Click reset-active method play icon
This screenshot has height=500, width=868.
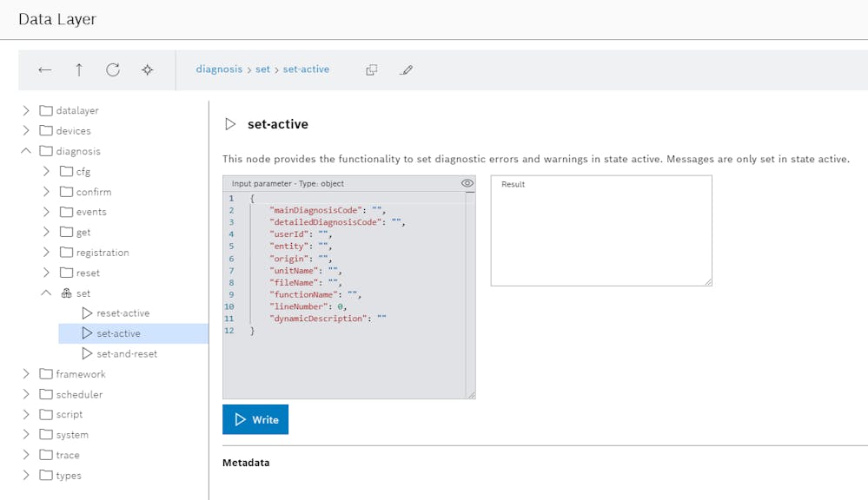point(87,313)
